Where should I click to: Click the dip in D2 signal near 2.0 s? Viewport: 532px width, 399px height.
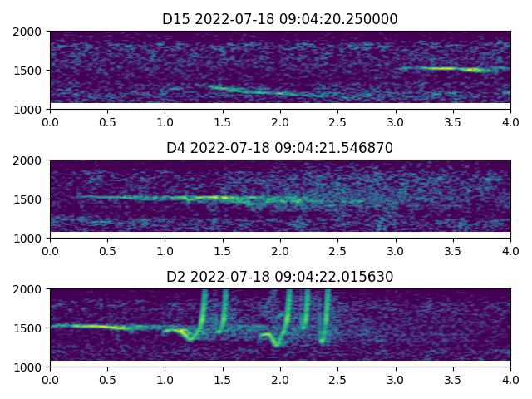277,342
